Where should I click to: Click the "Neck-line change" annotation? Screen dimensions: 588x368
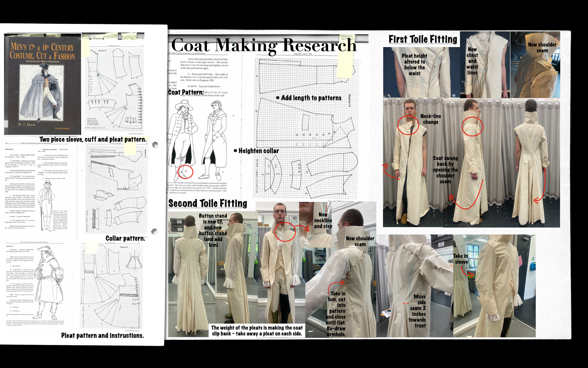430,119
